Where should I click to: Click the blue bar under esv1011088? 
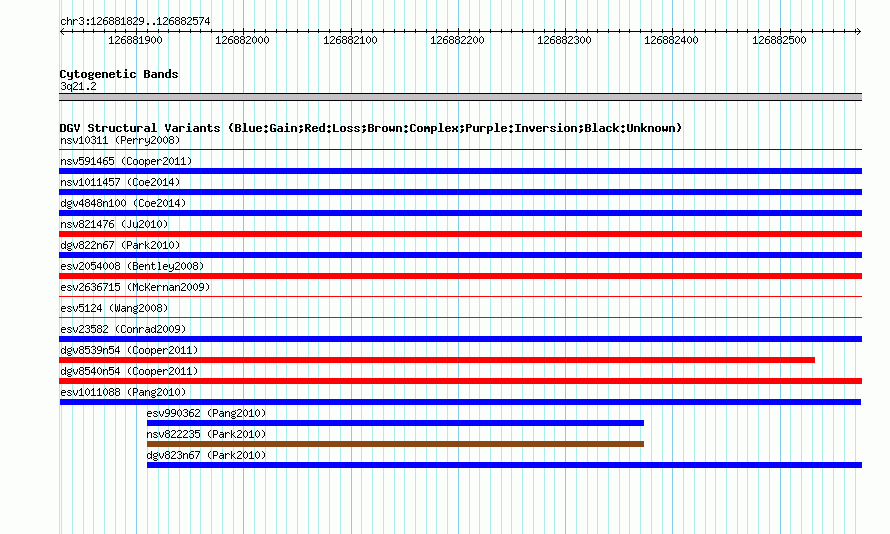click(460, 402)
